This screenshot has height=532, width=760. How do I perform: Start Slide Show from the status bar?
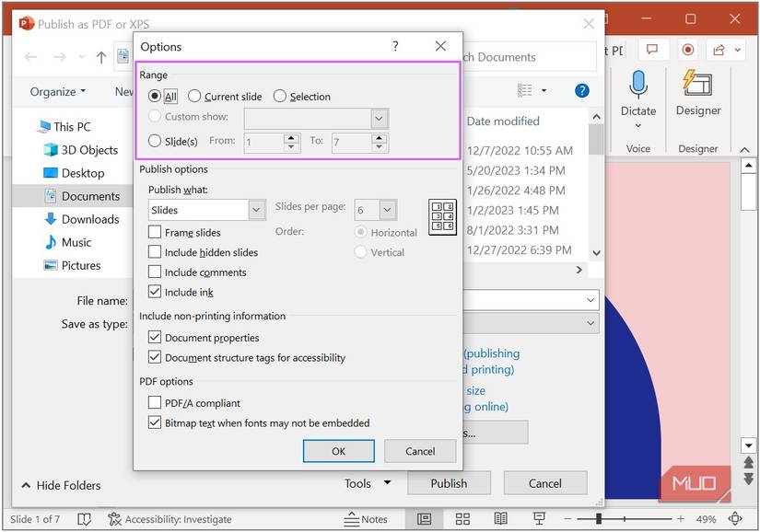pos(538,519)
